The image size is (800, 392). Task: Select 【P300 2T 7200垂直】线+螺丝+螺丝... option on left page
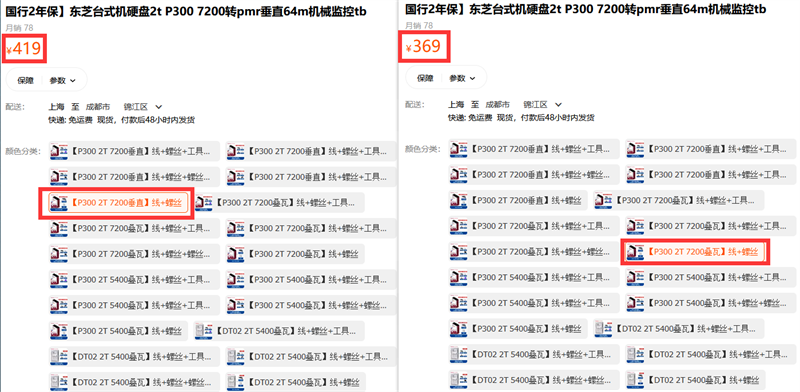click(x=135, y=177)
